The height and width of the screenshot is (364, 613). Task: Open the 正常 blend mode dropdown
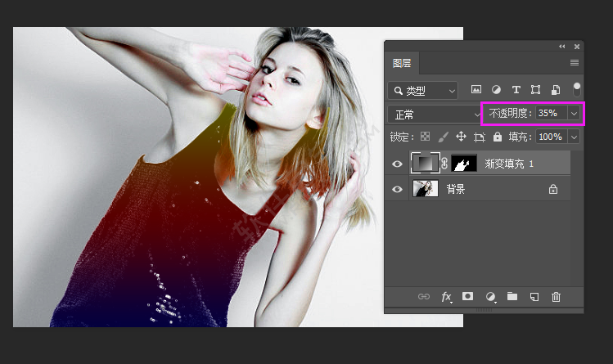coord(435,114)
